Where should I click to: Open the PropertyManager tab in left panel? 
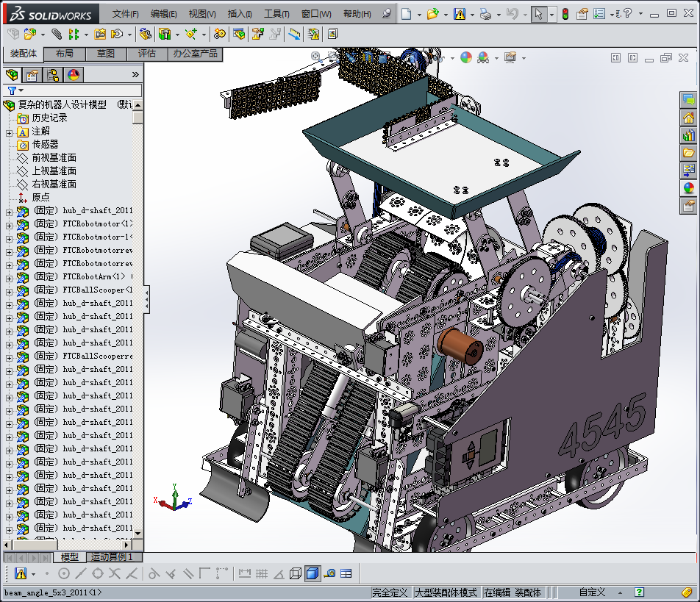click(32, 75)
